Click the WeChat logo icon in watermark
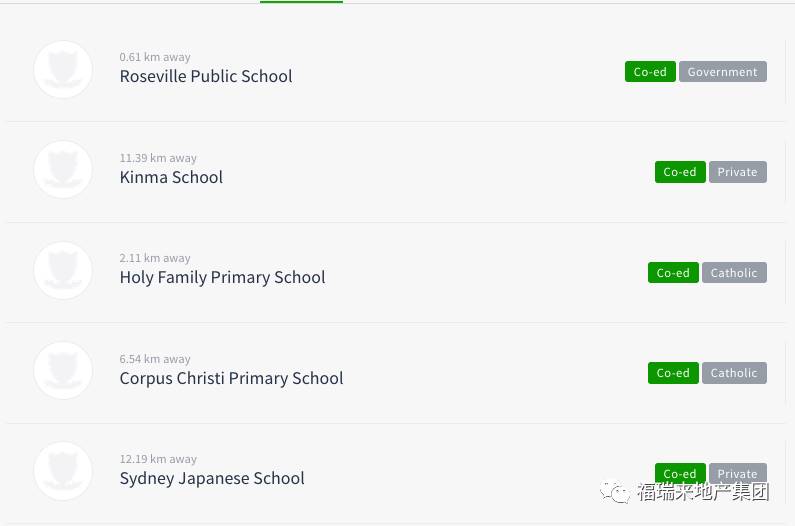 click(x=615, y=492)
